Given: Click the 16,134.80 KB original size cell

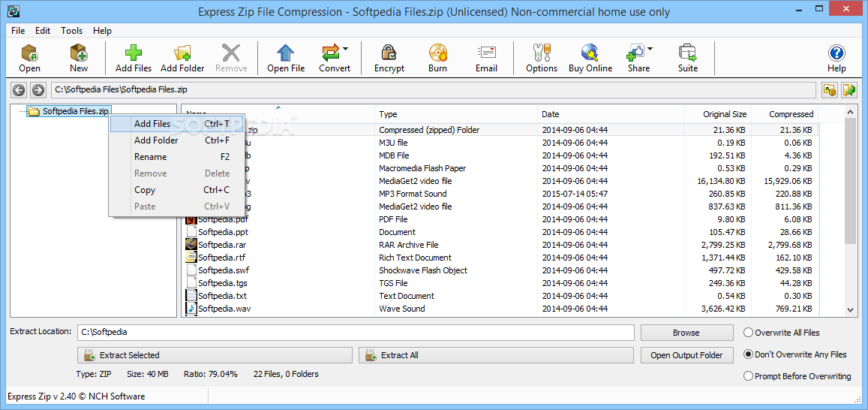Looking at the screenshot, I should pyautogui.click(x=721, y=181).
